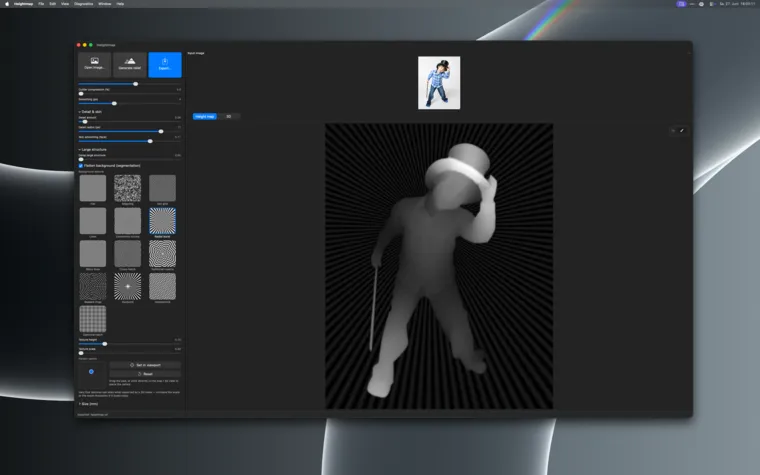Open the View menu
This screenshot has height=475, width=760.
point(65,4)
